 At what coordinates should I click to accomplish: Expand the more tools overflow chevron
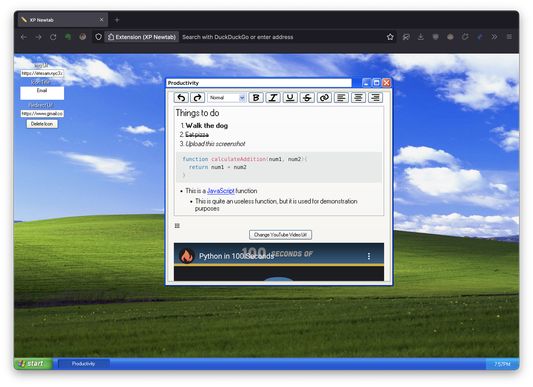[x=494, y=37]
